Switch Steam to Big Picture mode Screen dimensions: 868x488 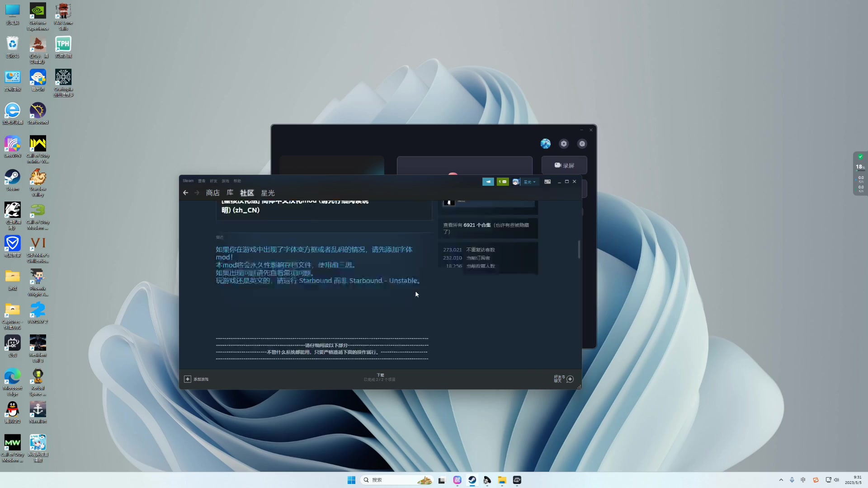547,182
